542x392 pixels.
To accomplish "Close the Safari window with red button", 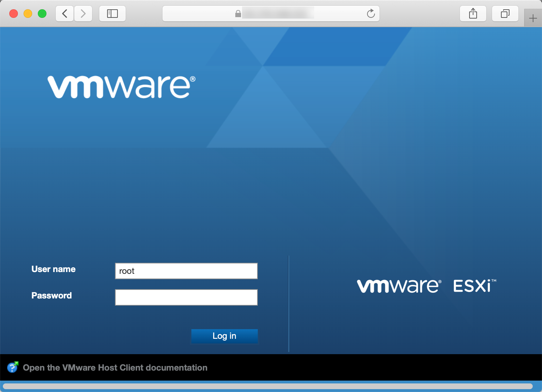I will (x=14, y=14).
